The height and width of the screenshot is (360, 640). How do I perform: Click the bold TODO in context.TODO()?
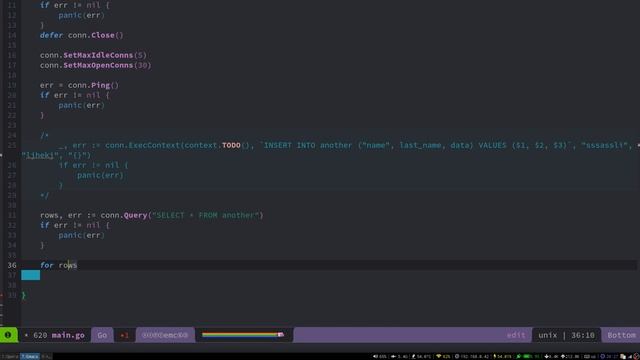[x=231, y=145]
